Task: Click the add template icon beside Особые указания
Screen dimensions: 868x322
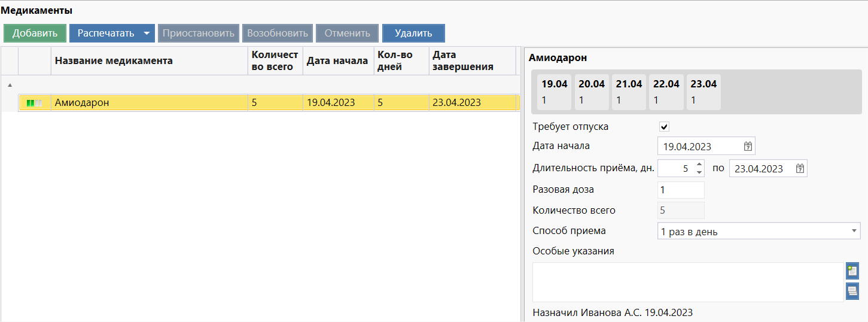Action: point(852,271)
